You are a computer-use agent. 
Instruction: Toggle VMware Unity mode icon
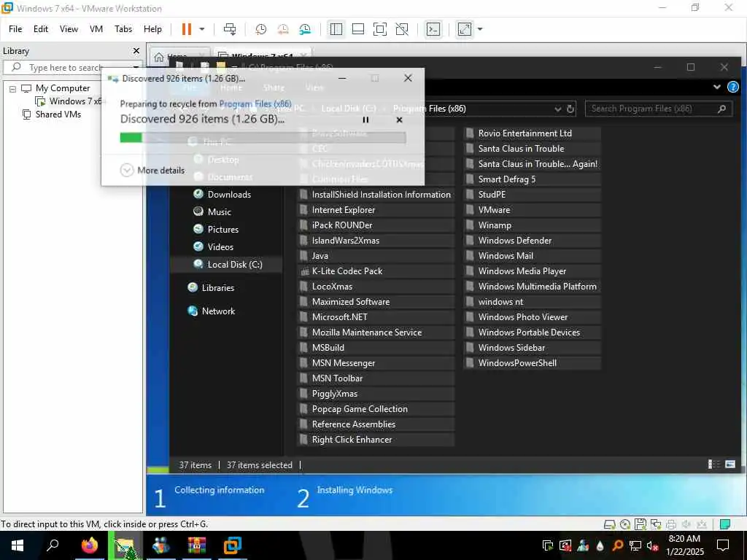402,29
